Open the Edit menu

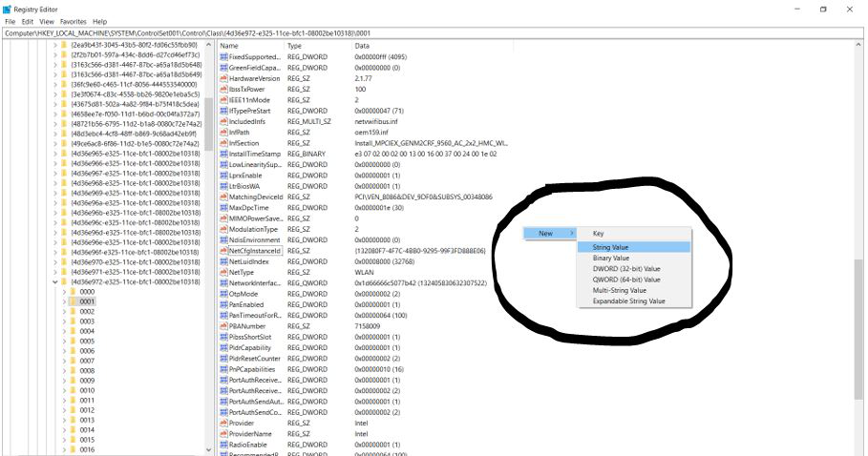pyautogui.click(x=28, y=21)
